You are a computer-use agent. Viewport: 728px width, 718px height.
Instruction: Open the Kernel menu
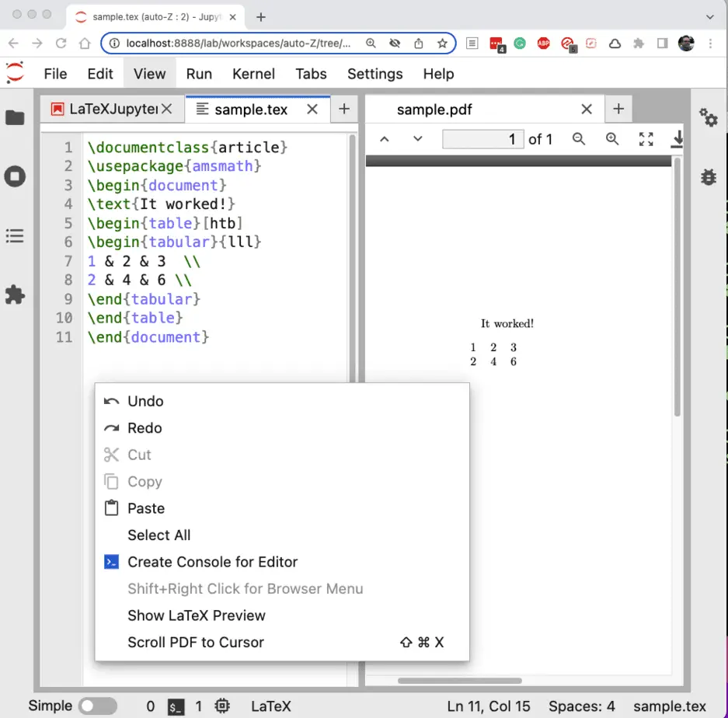253,74
